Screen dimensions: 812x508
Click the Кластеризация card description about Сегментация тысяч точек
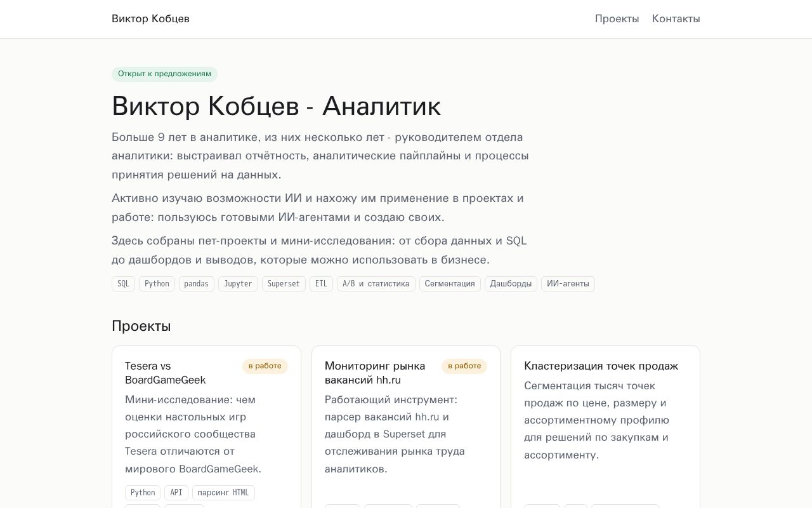[596, 420]
